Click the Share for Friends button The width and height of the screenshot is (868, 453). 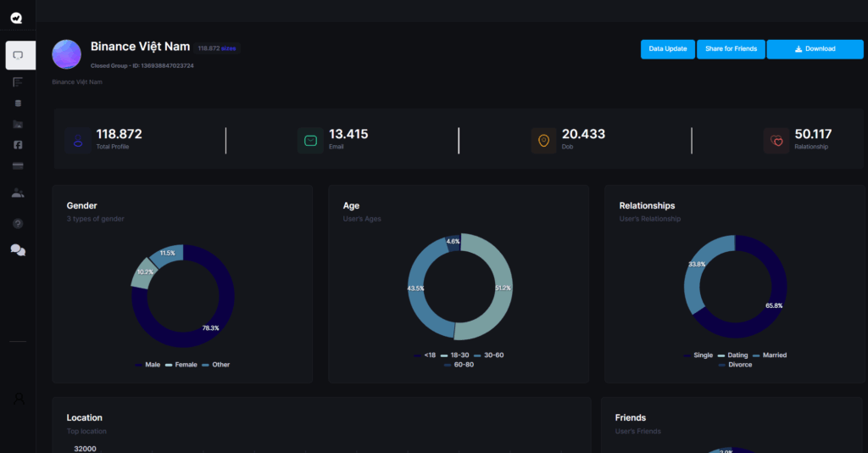(731, 48)
